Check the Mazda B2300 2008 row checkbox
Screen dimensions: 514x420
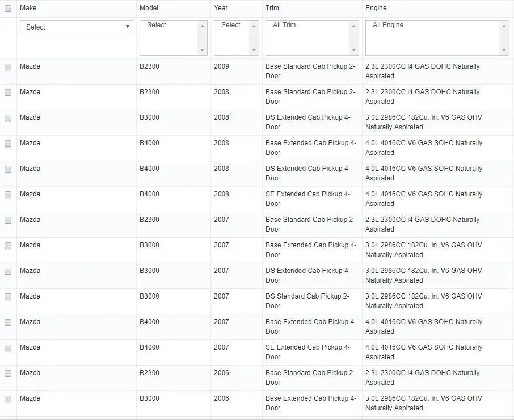(x=8, y=93)
